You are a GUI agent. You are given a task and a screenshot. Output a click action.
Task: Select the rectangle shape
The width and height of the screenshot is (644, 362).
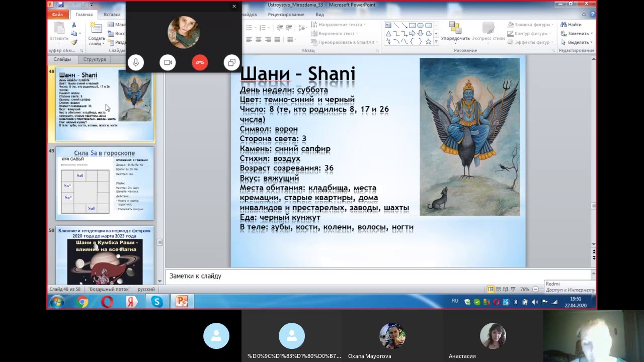[x=412, y=25]
